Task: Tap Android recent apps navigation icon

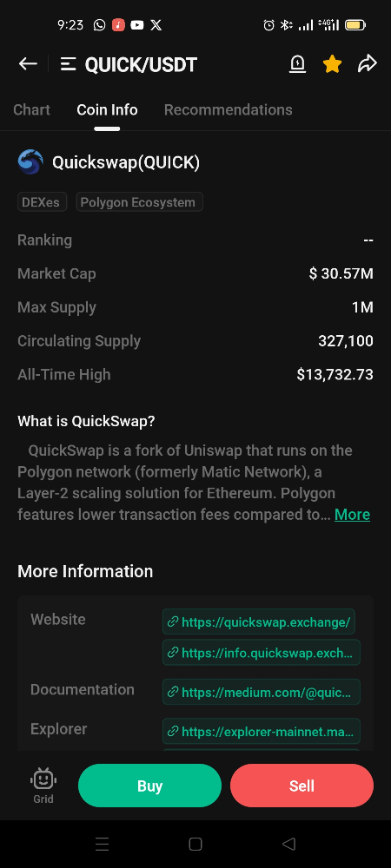Action: pos(102,844)
